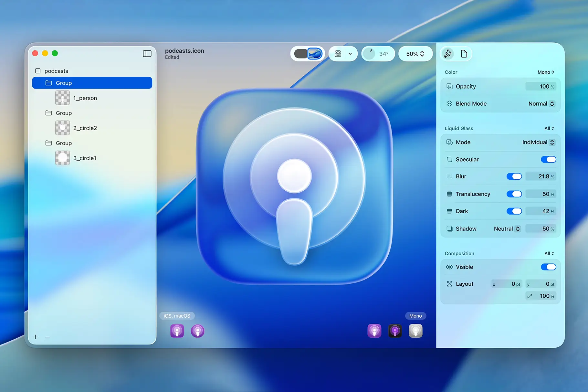Open the Document inspector tab
This screenshot has width=588, height=392.
click(x=464, y=54)
